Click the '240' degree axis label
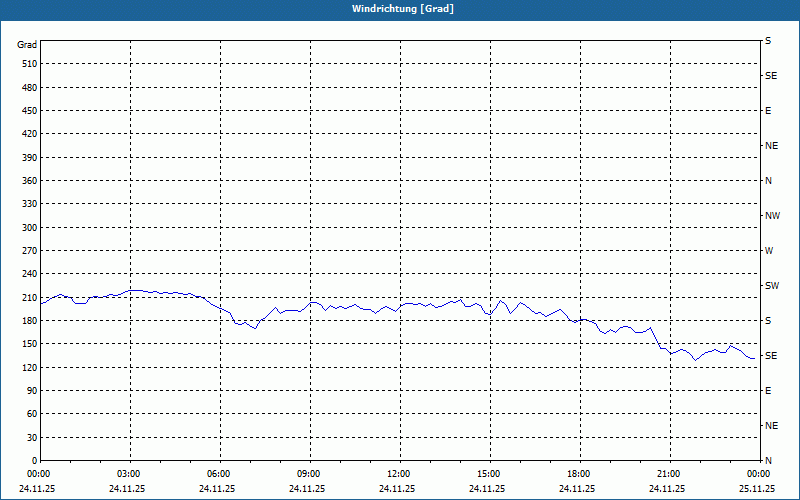This screenshot has width=800, height=500. point(30,274)
